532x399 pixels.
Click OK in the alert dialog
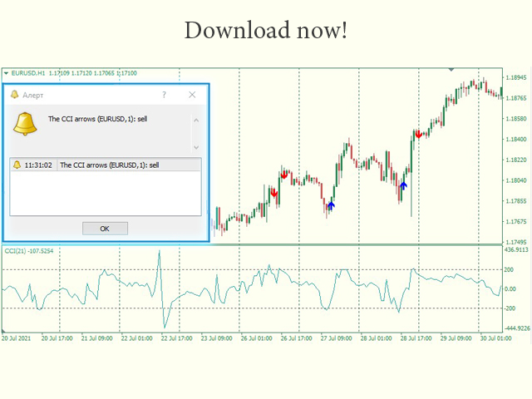coord(105,228)
